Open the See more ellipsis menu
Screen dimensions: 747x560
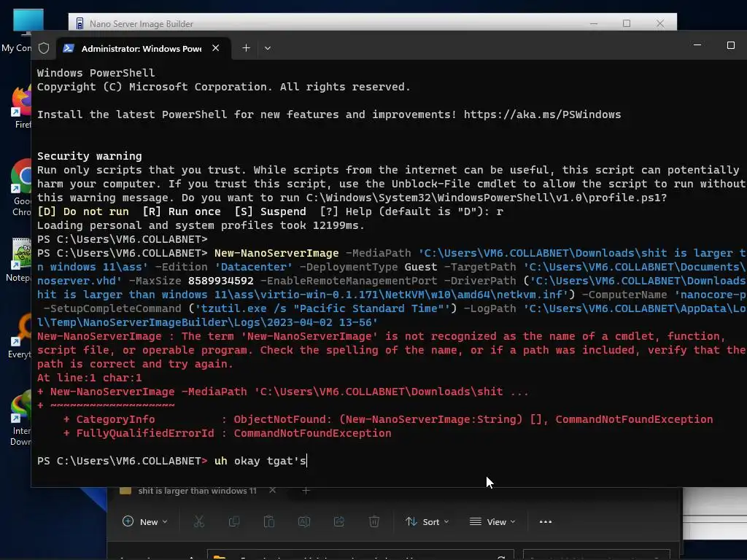pyautogui.click(x=546, y=521)
